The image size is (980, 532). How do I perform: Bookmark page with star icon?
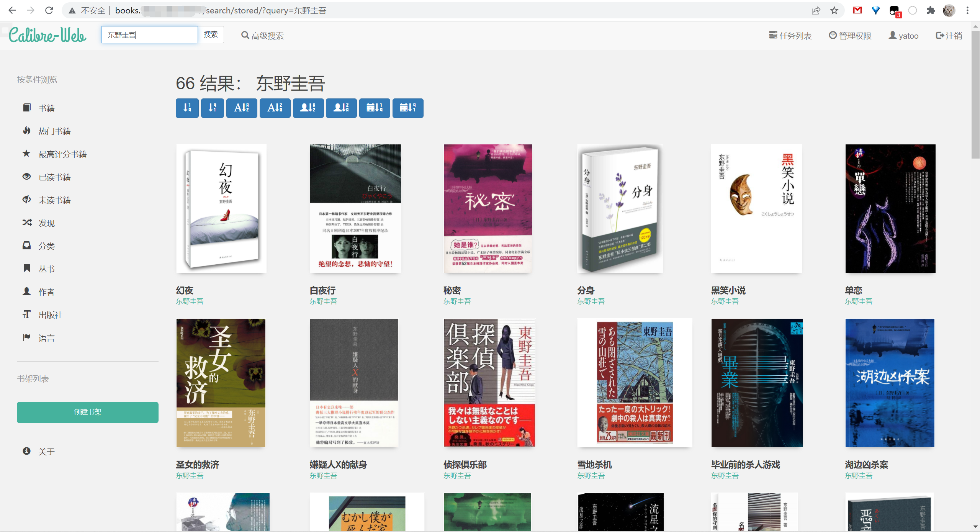(834, 11)
